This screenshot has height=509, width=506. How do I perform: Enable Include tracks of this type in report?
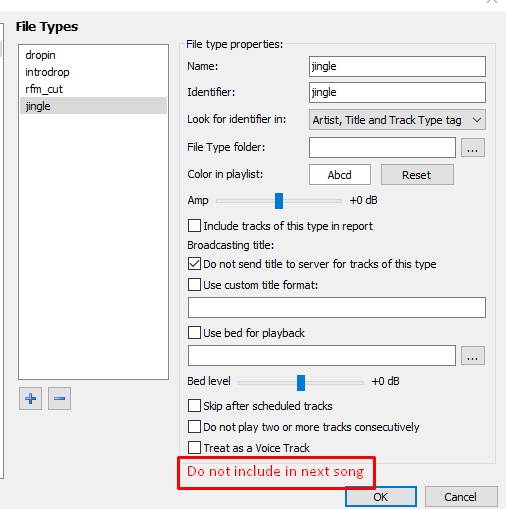pyautogui.click(x=194, y=226)
